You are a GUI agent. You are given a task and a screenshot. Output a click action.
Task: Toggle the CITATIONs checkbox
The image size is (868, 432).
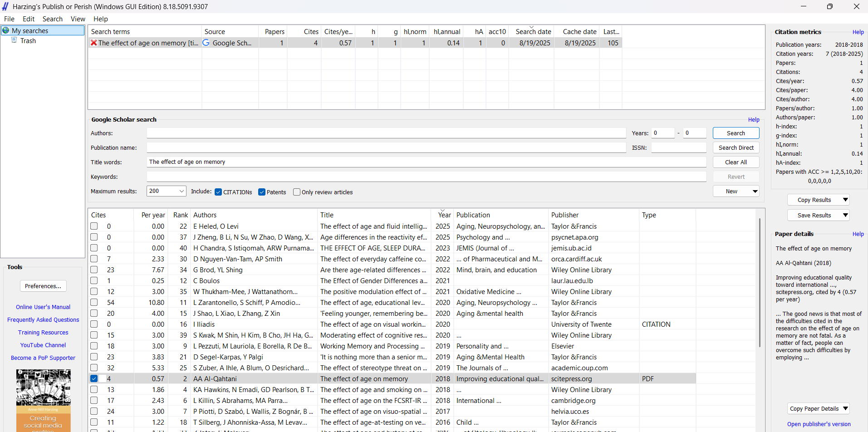click(x=218, y=192)
